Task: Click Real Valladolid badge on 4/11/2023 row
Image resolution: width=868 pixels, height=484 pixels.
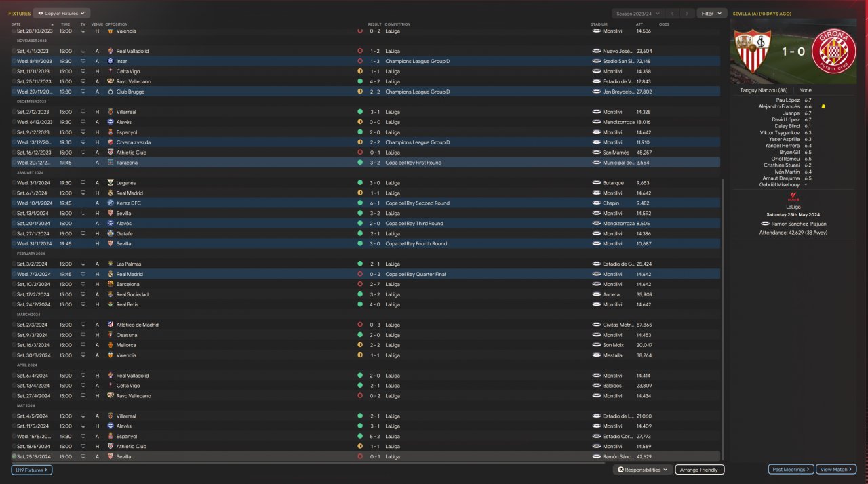Action: (x=111, y=51)
